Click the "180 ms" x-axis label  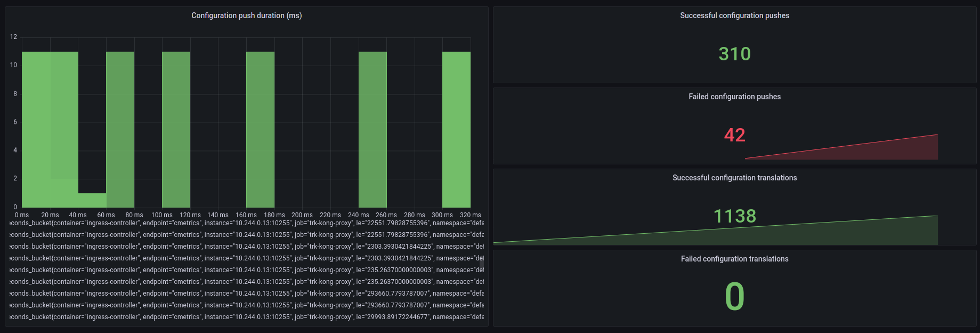tap(274, 215)
